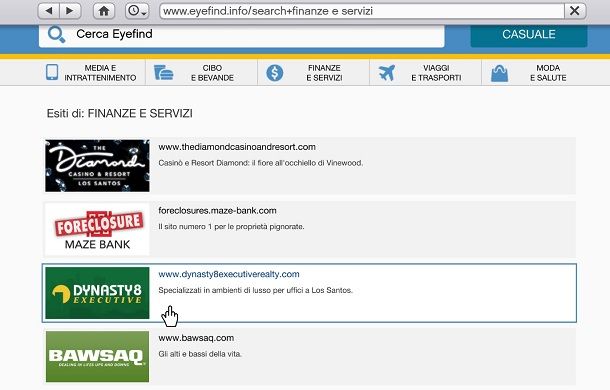Click the Moda e Salute shopping bag icon
This screenshot has height=390, width=610.
tap(499, 73)
